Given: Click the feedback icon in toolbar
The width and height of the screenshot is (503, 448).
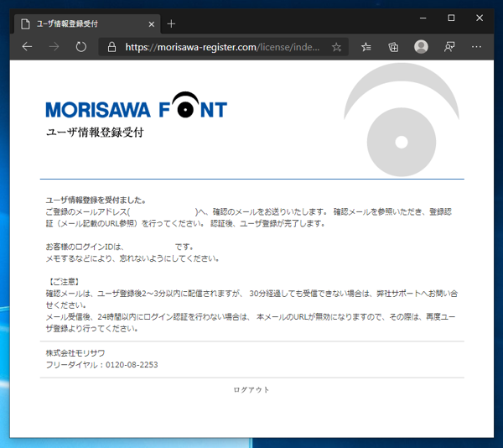Looking at the screenshot, I should coord(449,47).
